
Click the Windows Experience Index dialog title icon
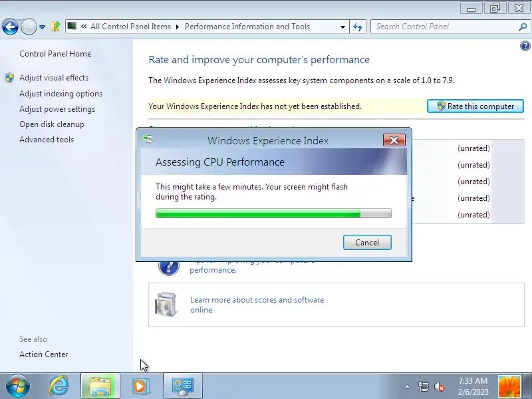point(148,140)
